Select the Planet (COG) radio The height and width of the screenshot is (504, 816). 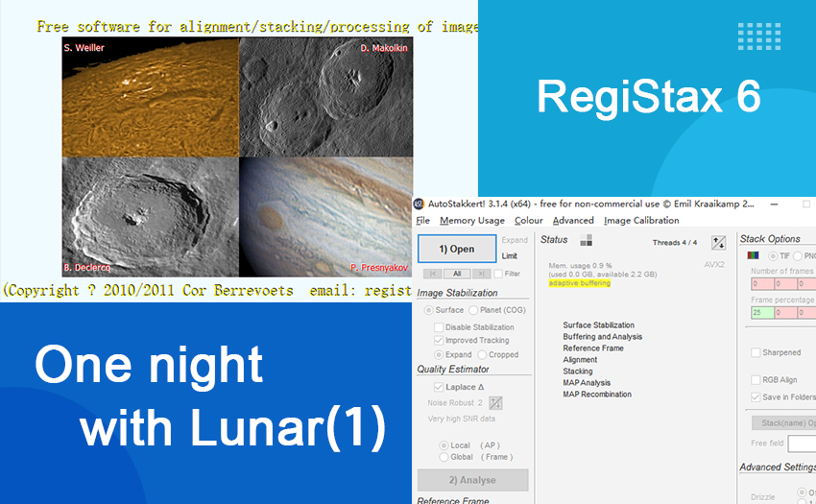pos(473,310)
